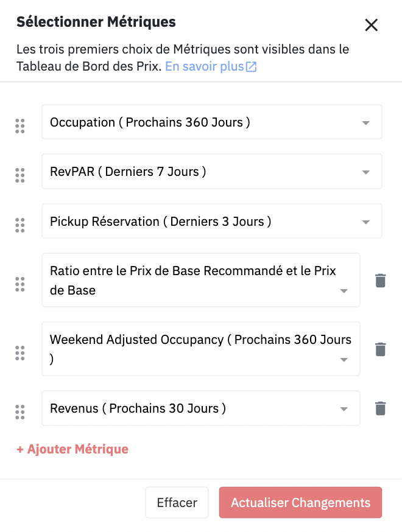
Task: Click Ajouter Métrique to add a metric
Action: pyautogui.click(x=72, y=449)
